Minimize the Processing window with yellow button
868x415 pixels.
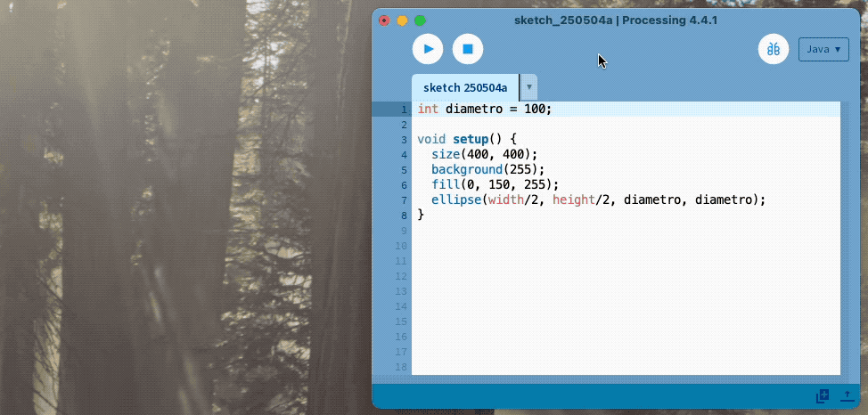pos(402,20)
